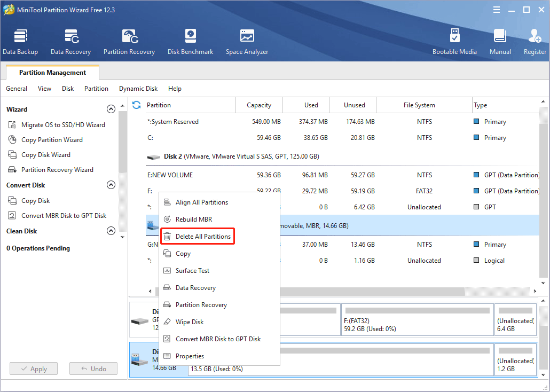Open Space Analyzer
The image size is (550, 392).
(x=247, y=42)
